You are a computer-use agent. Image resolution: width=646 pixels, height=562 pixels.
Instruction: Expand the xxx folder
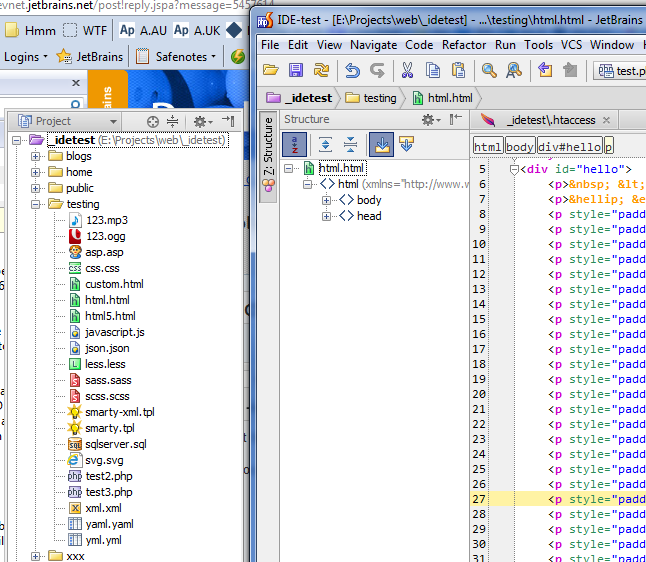[x=35, y=557]
